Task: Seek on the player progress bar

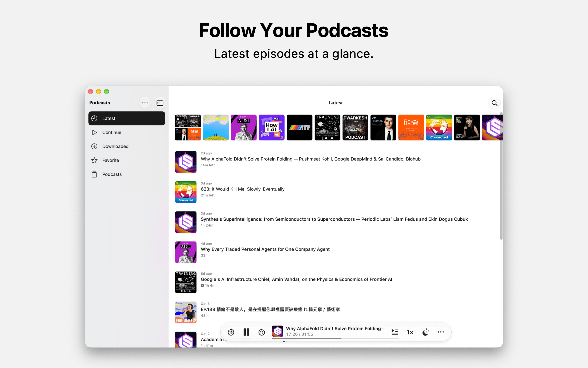Action: (335, 338)
